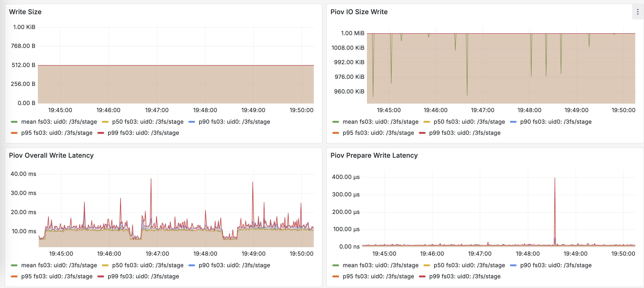This screenshot has height=288, width=644.
Task: Open the Piov Overall Write Latency title menu
Action: point(51,155)
